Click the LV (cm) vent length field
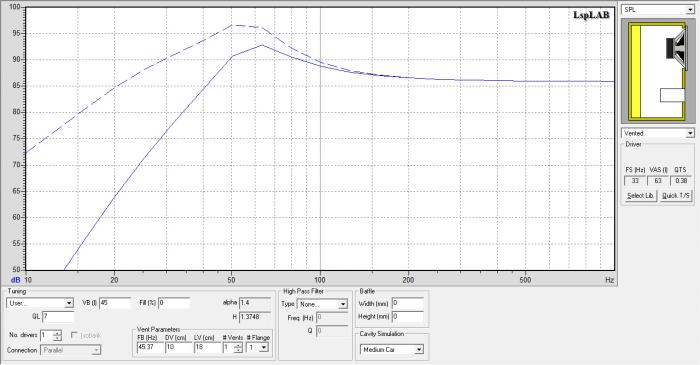This screenshot has height=365, width=700. click(208, 348)
